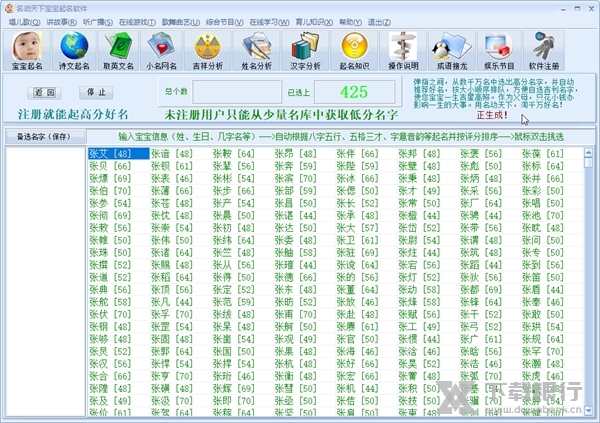The image size is (600, 423).
Task: Open the 姓名分析 tool icon
Action: point(256,51)
